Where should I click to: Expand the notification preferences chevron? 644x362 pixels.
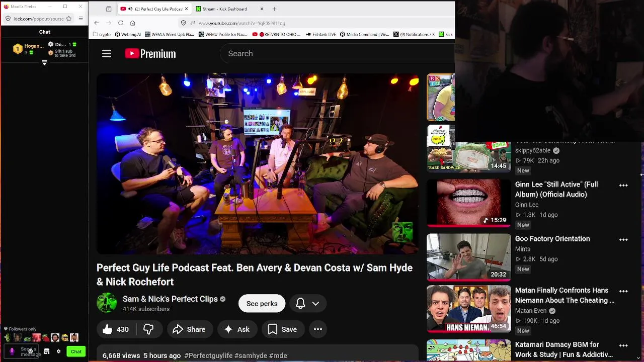tap(315, 304)
